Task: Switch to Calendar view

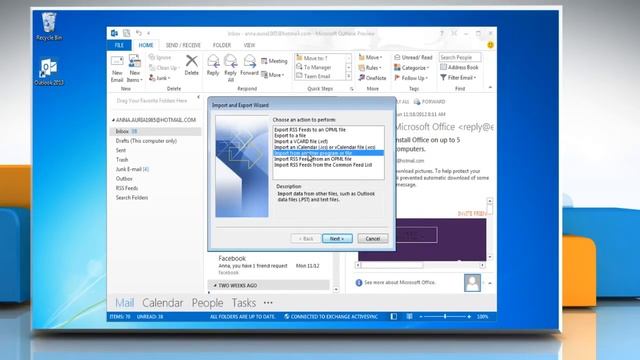Action: [x=162, y=303]
